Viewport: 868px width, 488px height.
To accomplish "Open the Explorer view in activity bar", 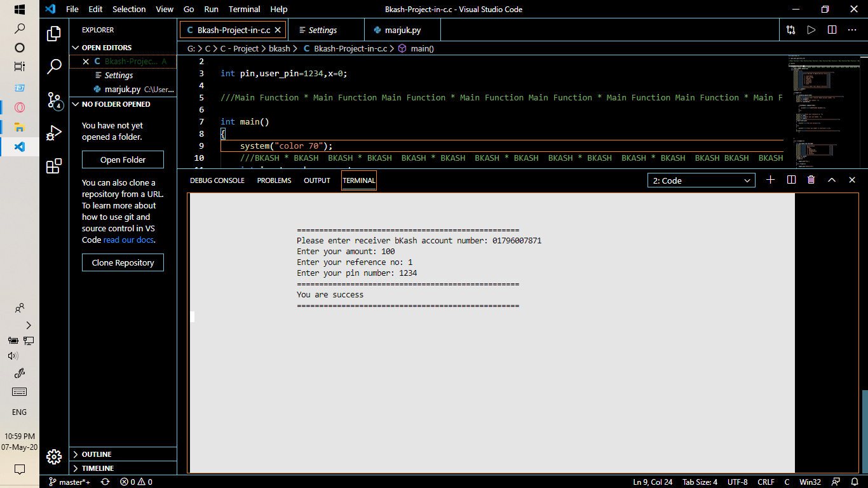I will point(54,33).
